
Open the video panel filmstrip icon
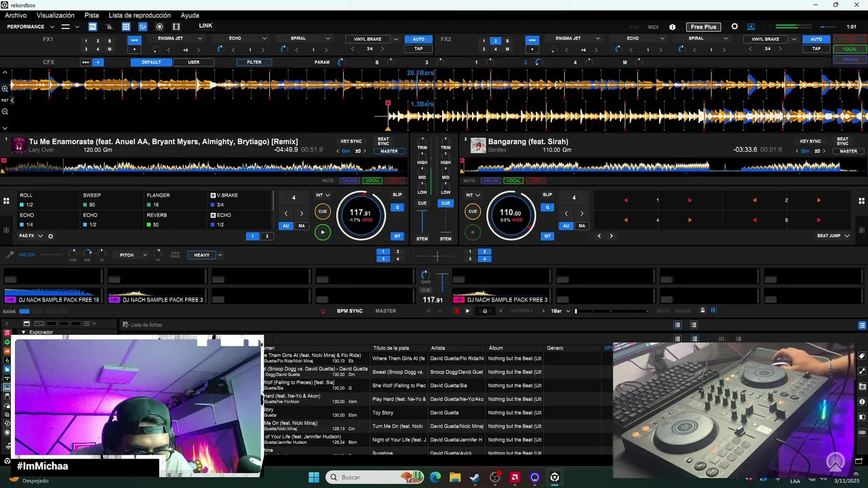pos(176,26)
